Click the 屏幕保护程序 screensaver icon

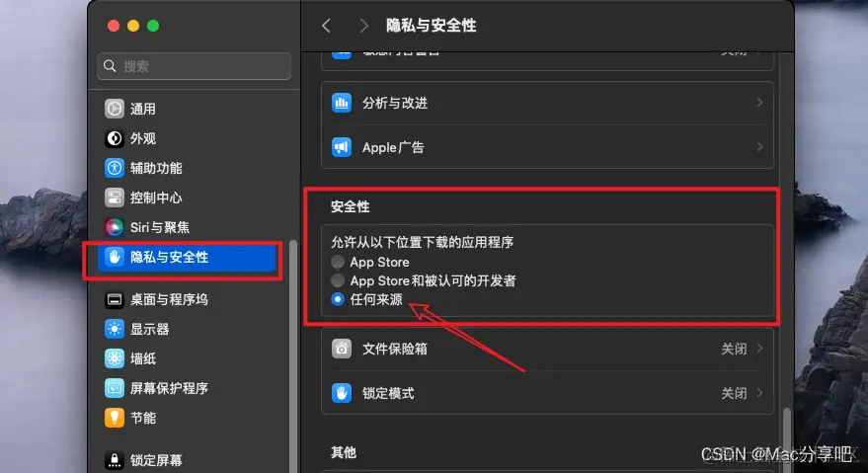115,388
